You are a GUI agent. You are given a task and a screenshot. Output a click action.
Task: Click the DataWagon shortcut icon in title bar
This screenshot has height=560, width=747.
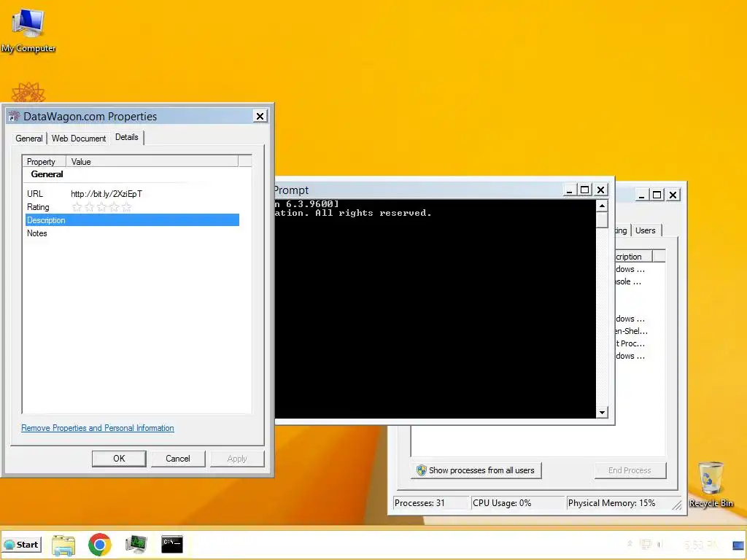14,116
